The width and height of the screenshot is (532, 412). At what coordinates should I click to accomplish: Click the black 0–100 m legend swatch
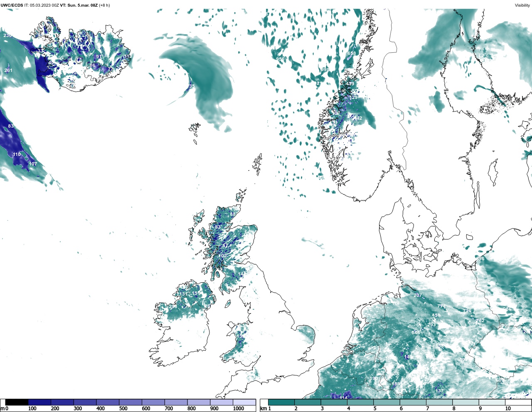pyautogui.click(x=17, y=402)
